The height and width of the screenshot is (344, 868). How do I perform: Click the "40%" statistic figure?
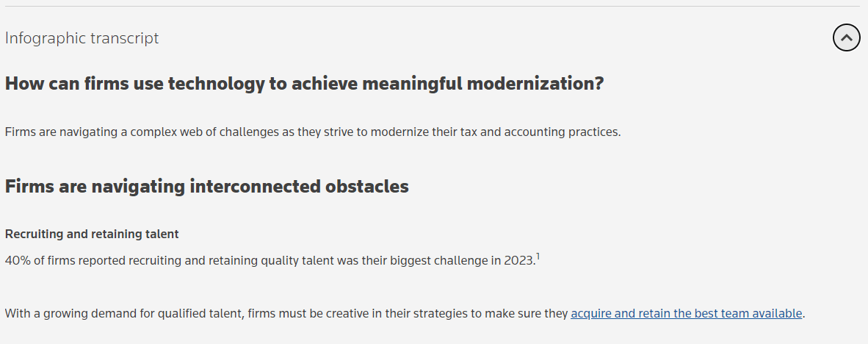point(18,260)
